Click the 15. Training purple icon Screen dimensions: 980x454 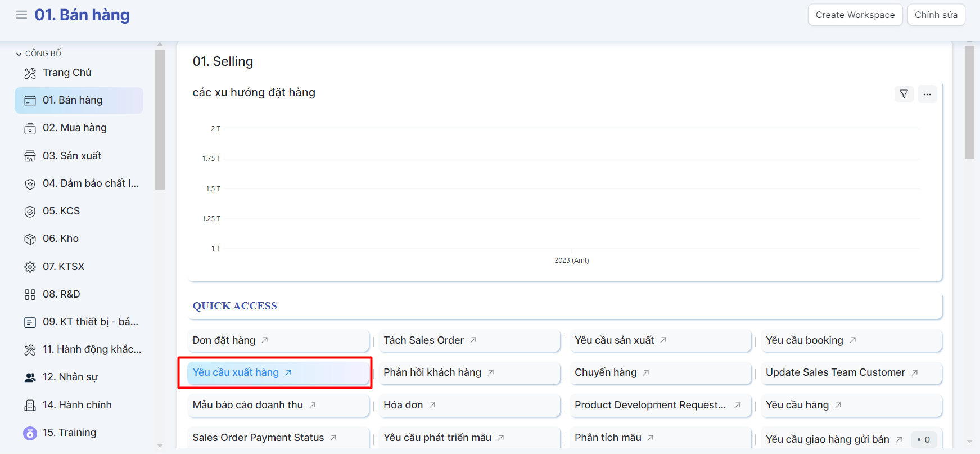pyautogui.click(x=30, y=433)
